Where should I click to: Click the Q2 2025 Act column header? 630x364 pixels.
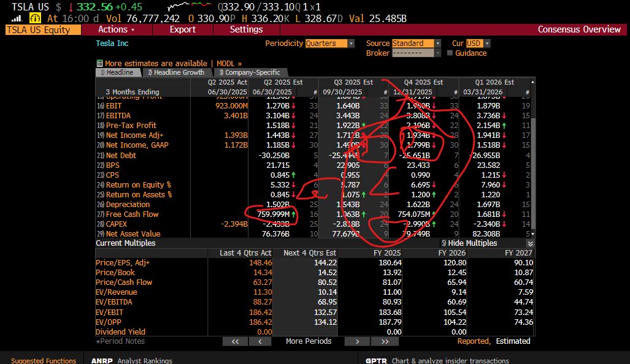pos(227,82)
